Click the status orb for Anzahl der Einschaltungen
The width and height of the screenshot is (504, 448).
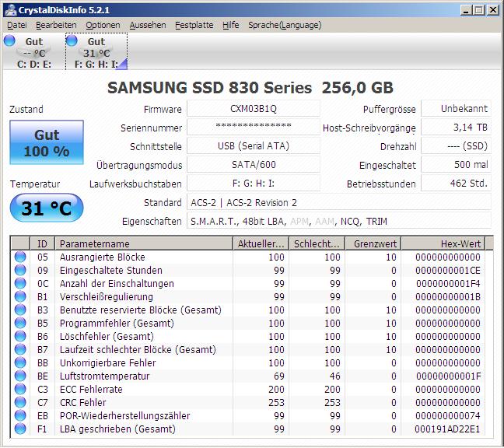(20, 283)
